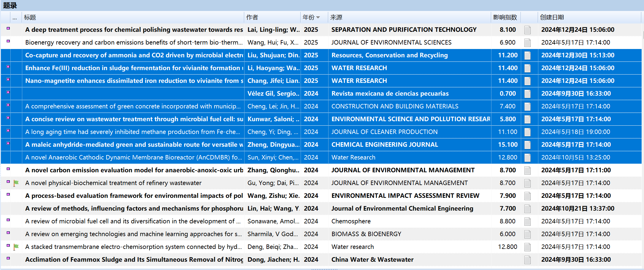644x270 pixels.
Task: Click year '2025' in Wang, Hui row
Action: (x=311, y=42)
